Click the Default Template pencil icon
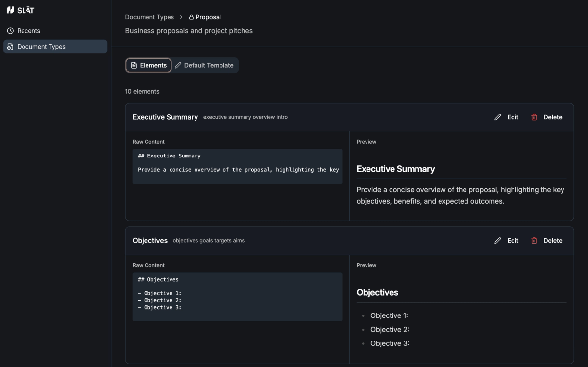The height and width of the screenshot is (367, 588). pos(178,65)
